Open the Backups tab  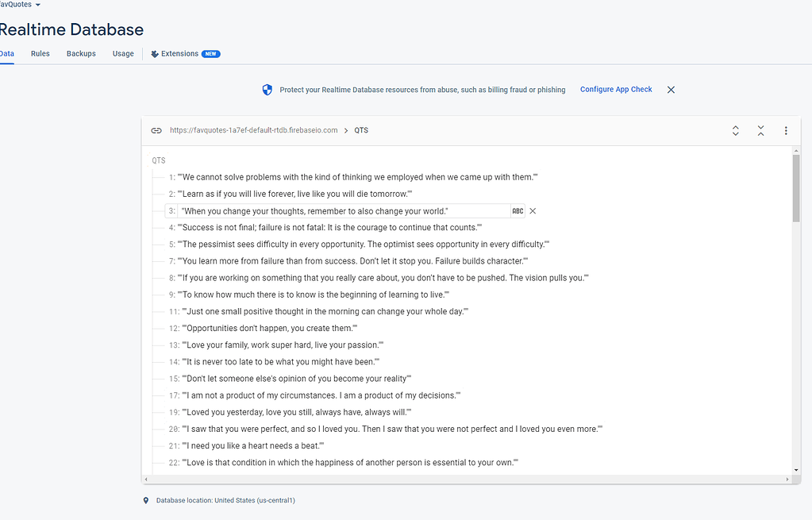click(x=80, y=53)
